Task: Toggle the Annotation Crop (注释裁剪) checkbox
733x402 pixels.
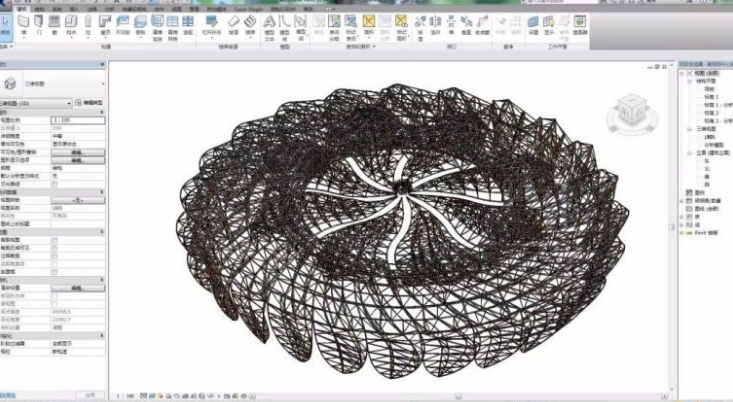Action: coord(54,256)
